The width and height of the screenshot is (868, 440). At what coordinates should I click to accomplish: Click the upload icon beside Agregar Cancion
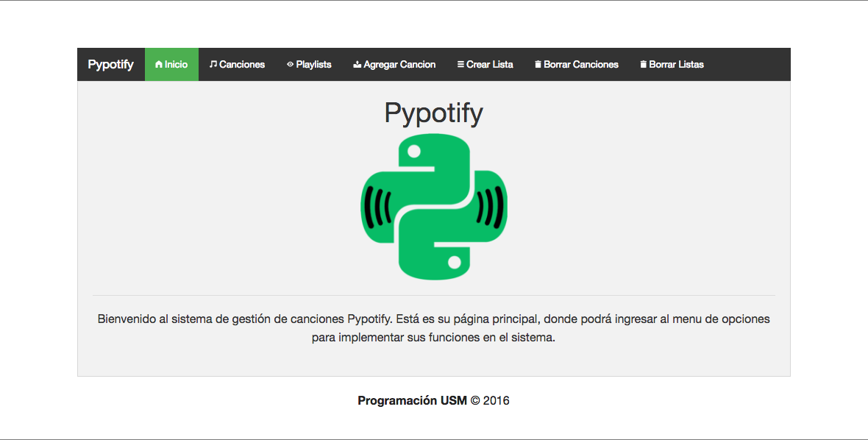pos(357,65)
